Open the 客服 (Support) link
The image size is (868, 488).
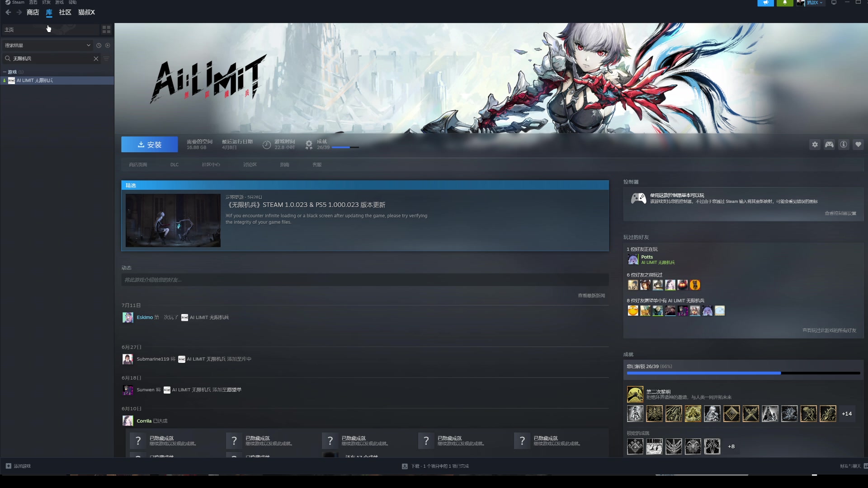tap(317, 164)
